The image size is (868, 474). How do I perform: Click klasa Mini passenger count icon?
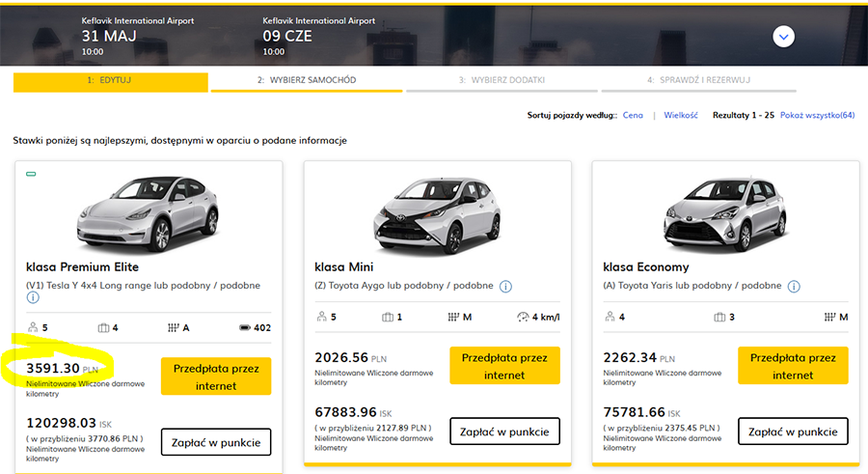[x=321, y=317]
